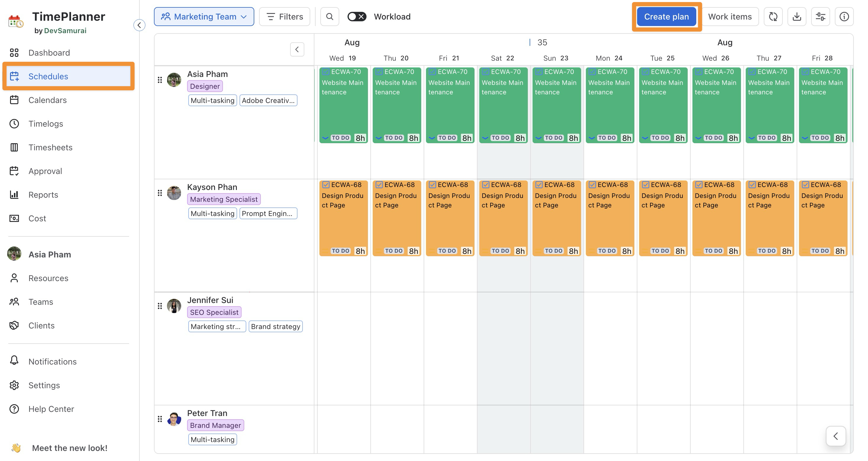Check the ECWA-68 checkbox on Sat 22
The height and width of the screenshot is (461, 868).
(x=486, y=185)
